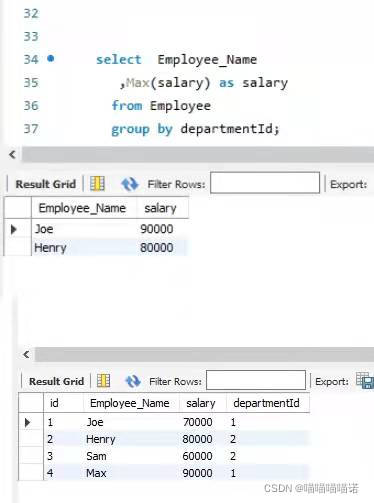Click the horizontal scrollbar track above the lower result grid
Image resolution: width=374 pixels, height=503 pixels.
pyautogui.click(x=204, y=354)
